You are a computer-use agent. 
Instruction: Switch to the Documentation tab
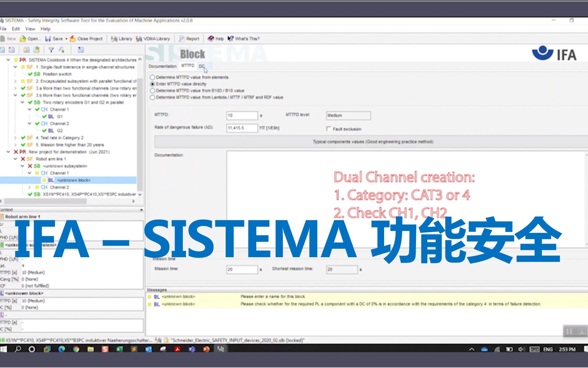coord(163,66)
